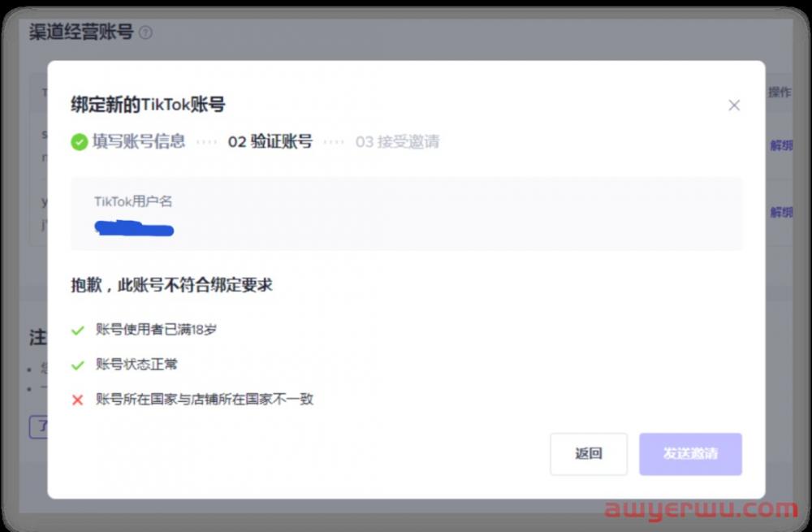Click the 渠道经营账号 page heading

click(81, 32)
